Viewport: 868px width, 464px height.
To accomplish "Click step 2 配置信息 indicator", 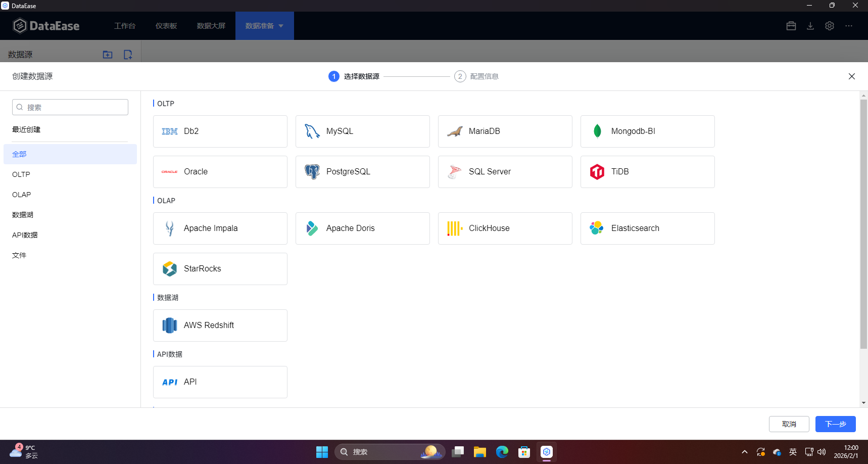I will (x=476, y=76).
